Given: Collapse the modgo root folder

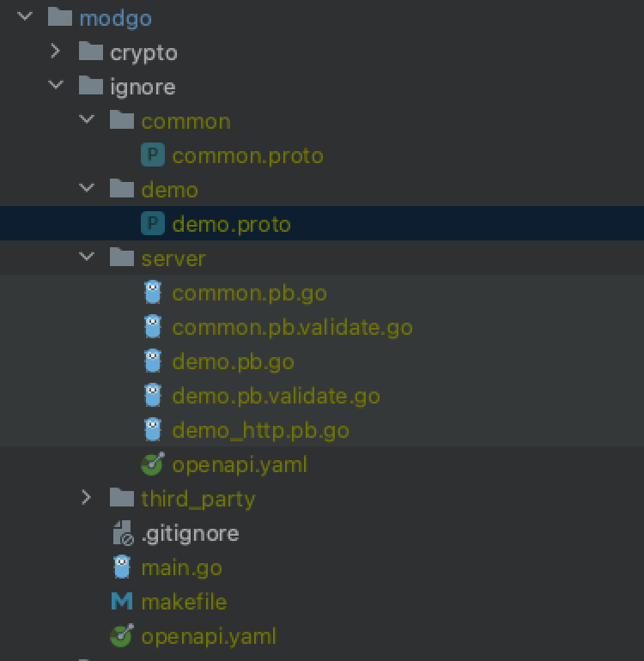Looking at the screenshot, I should (x=25, y=17).
